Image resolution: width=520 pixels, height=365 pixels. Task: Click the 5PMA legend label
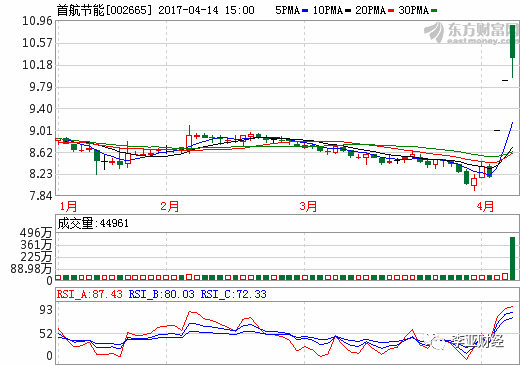tap(287, 10)
